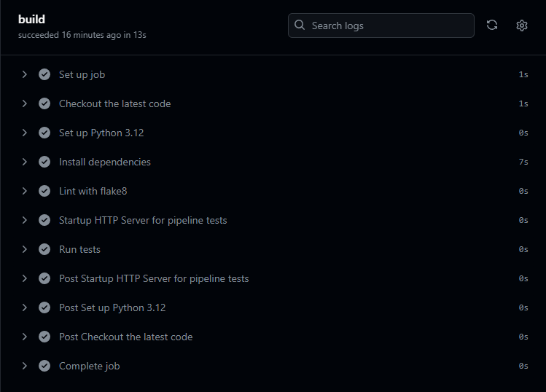Expand the Set up Python 3.12 chevron
Screen dimensions: 546x392
[x=24, y=133]
